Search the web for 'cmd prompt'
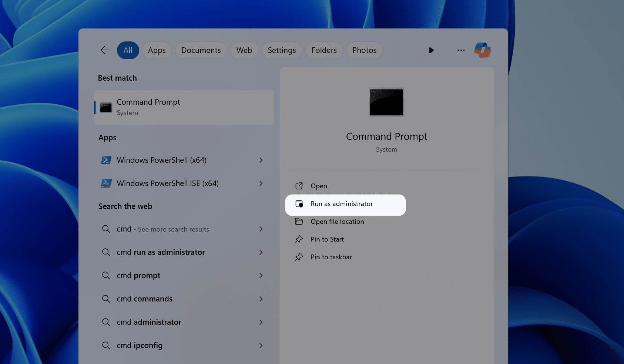This screenshot has height=364, width=624. 138,276
